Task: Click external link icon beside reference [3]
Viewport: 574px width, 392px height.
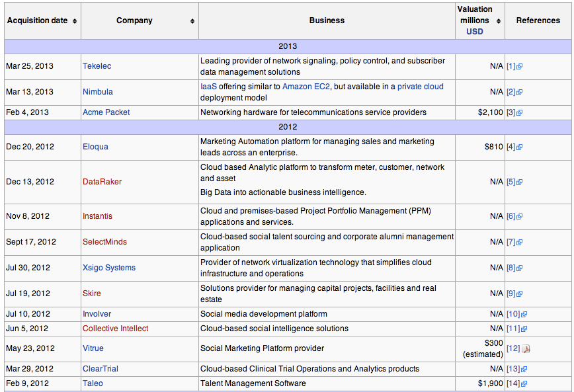Action: pyautogui.click(x=520, y=113)
